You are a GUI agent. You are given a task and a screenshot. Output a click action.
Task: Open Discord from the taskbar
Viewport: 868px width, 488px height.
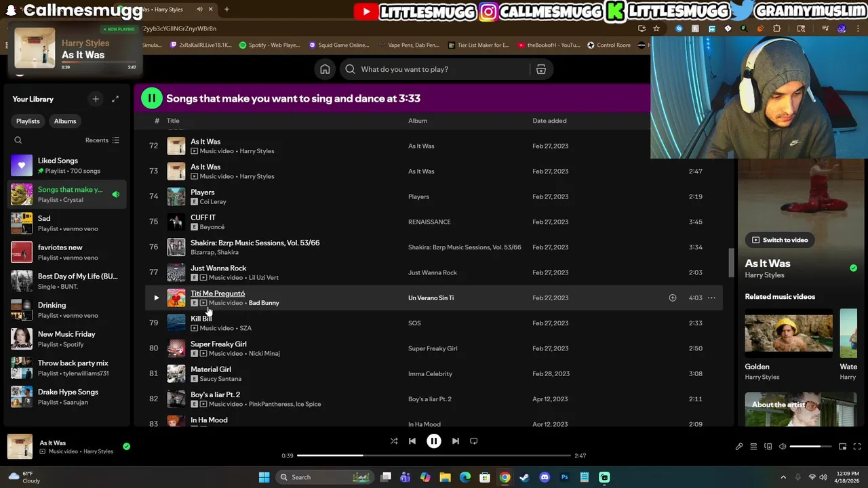(545, 477)
